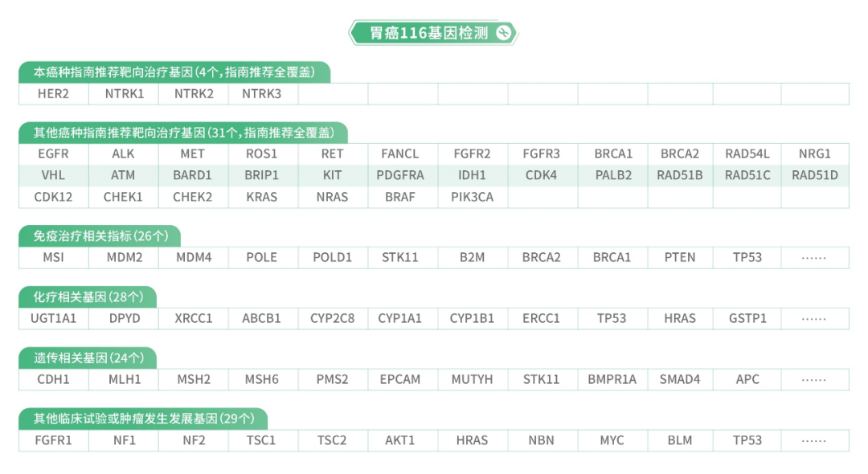The height and width of the screenshot is (474, 868).
Task: Click the PIK3CA gene cell
Action: (473, 197)
